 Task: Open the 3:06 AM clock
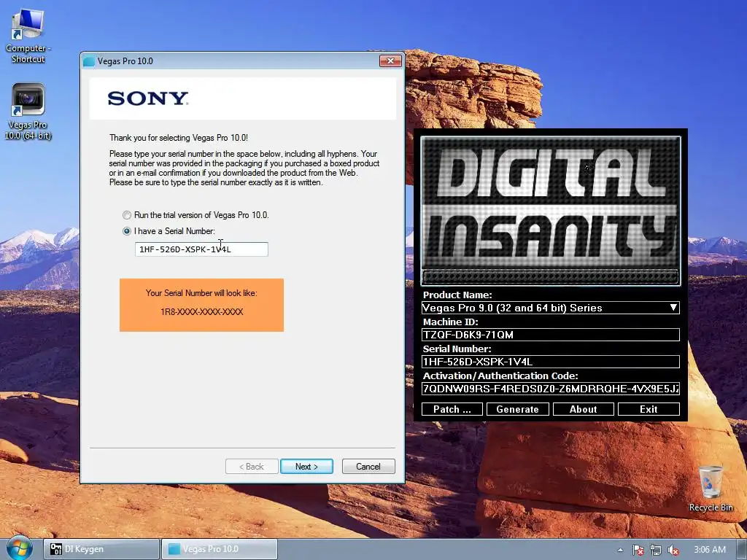[709, 550]
